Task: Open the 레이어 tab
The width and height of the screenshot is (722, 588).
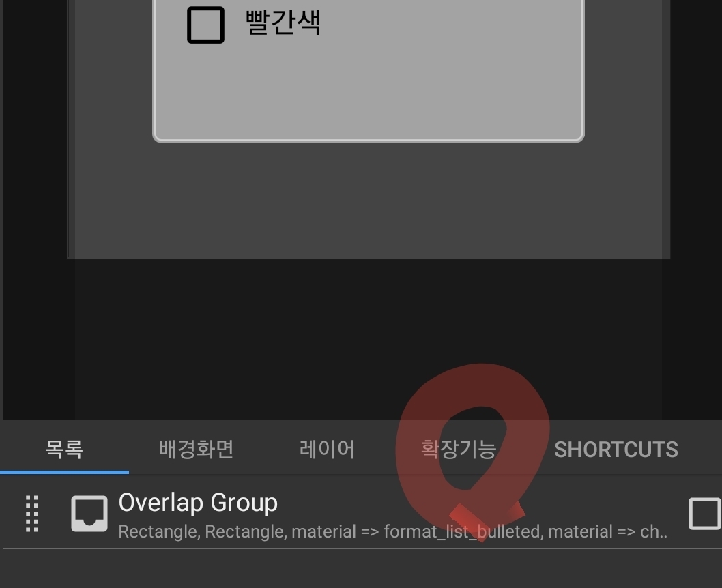Action: pyautogui.click(x=327, y=449)
